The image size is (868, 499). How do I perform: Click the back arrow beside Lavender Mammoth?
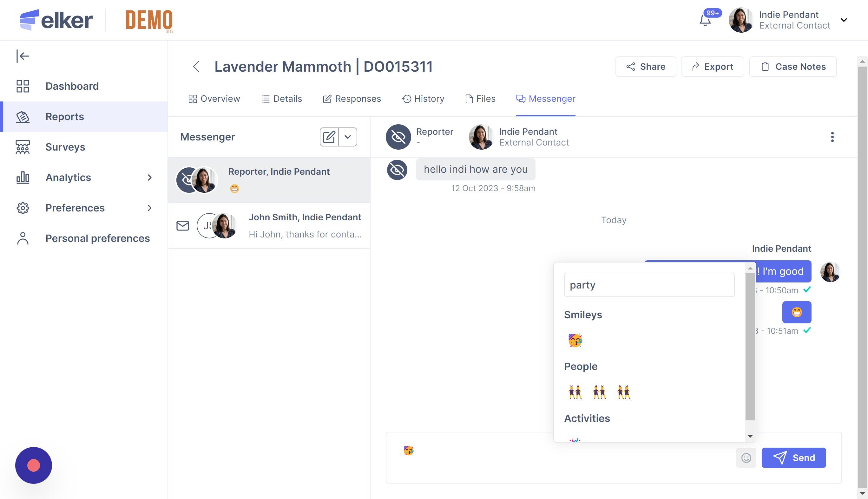196,67
